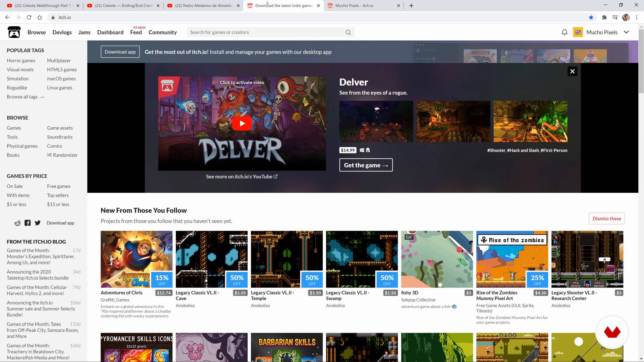This screenshot has height=362, width=644.
Task: Open the Chrome three-dot menu
Action: pyautogui.click(x=637, y=17)
